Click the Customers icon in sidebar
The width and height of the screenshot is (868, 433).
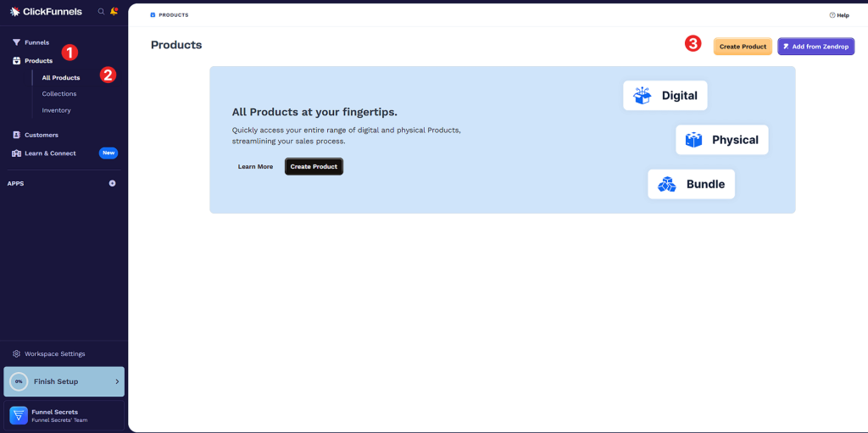(16, 135)
